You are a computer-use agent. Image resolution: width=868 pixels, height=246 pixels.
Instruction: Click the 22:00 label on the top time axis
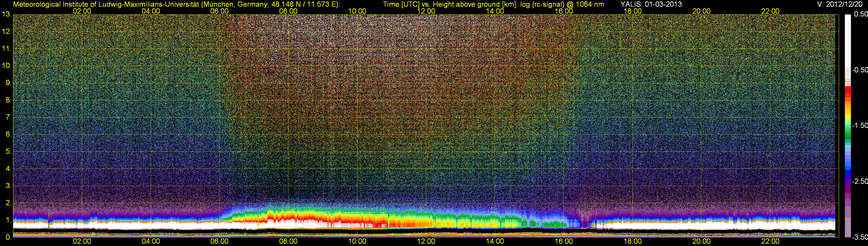click(770, 11)
